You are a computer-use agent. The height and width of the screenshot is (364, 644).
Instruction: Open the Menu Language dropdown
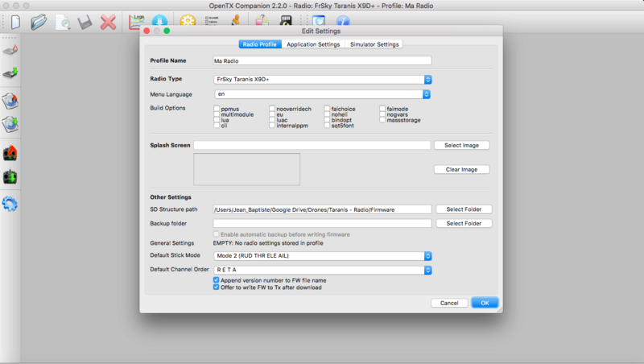(323, 94)
